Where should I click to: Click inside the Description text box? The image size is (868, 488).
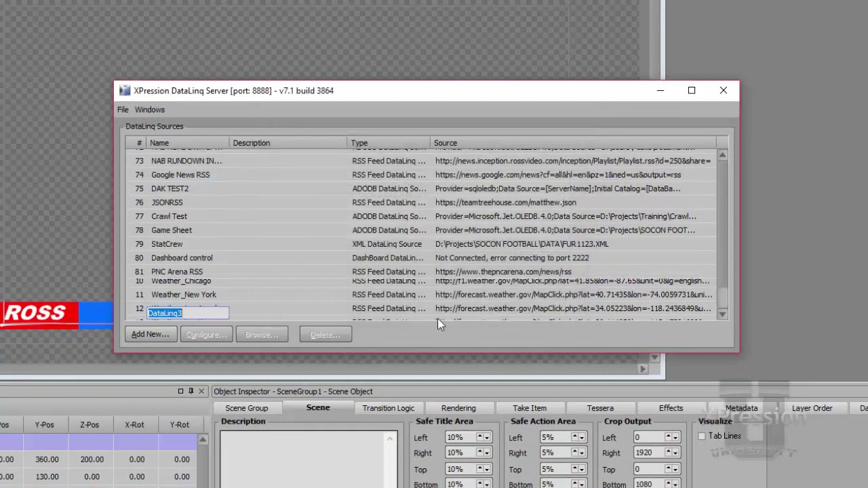(x=309, y=459)
